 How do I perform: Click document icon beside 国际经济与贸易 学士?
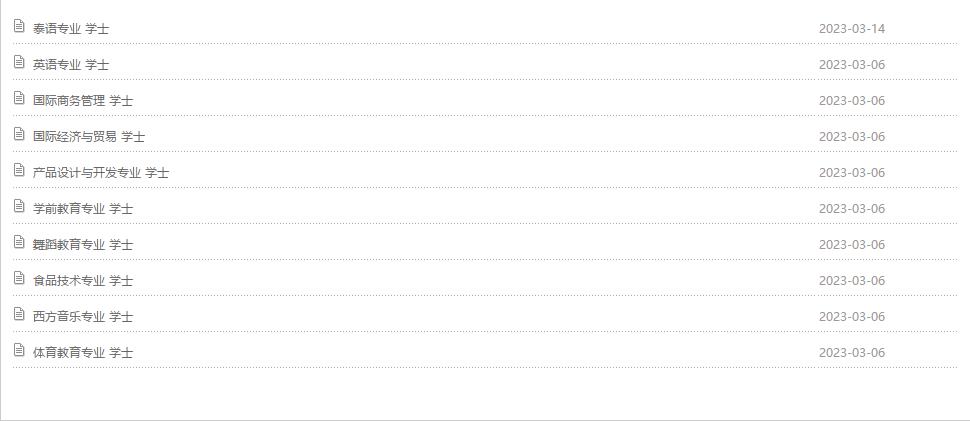point(19,134)
